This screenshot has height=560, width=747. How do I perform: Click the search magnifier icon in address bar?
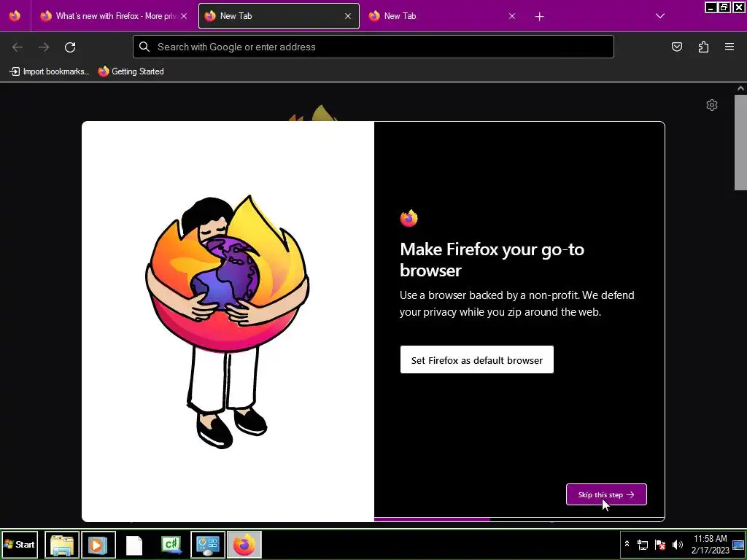coord(144,46)
